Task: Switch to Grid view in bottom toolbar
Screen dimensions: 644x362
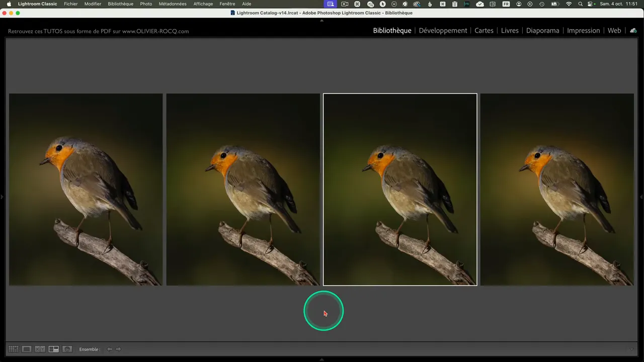Action: coord(14,349)
